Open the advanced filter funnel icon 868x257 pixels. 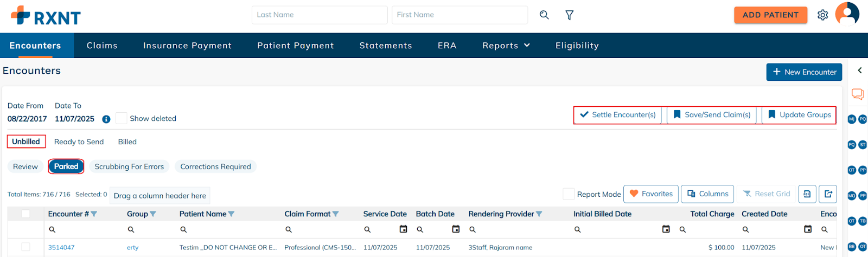click(x=569, y=15)
